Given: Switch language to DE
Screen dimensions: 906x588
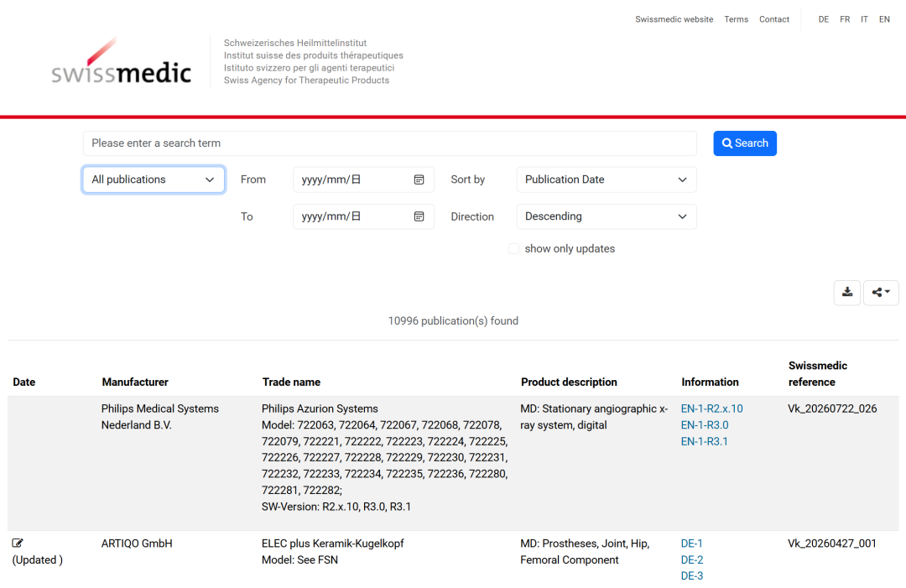Looking at the screenshot, I should point(824,19).
